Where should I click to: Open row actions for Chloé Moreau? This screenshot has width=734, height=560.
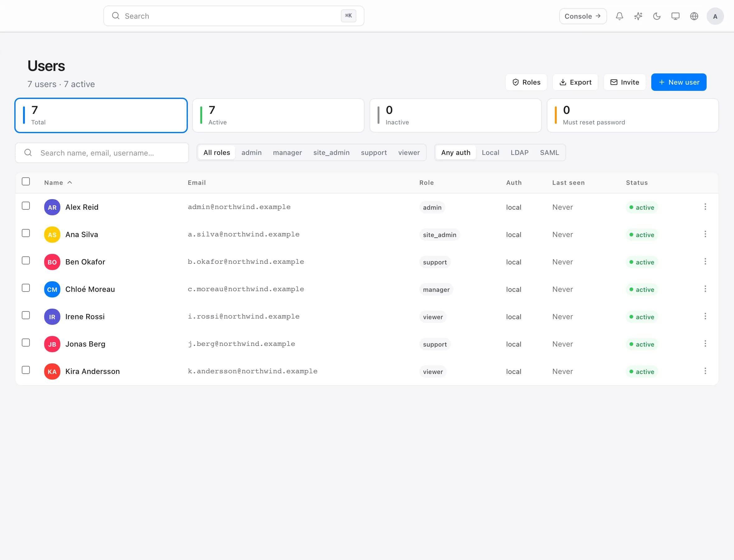[705, 289]
